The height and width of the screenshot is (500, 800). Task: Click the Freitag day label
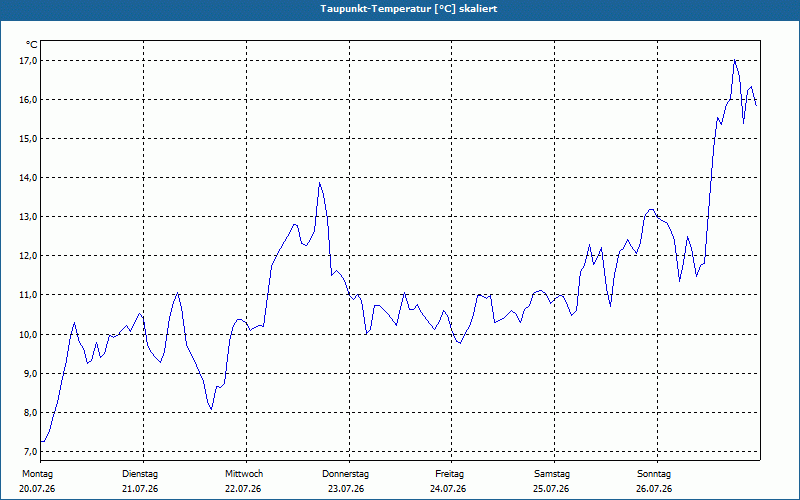click(449, 474)
